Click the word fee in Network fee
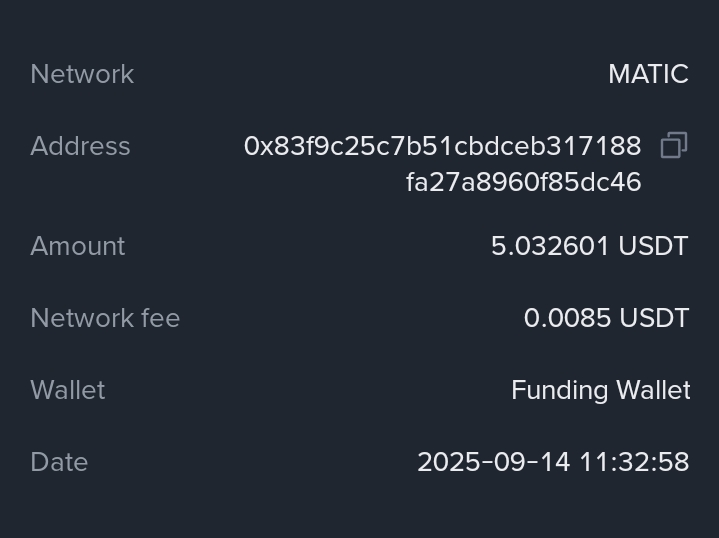This screenshot has width=719, height=538. click(160, 318)
